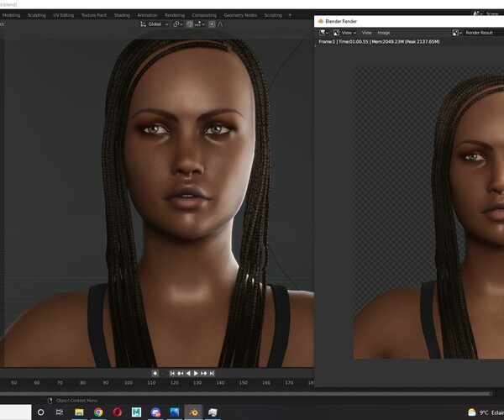The width and height of the screenshot is (504, 420).
Task: Open the Texture Paint workspace tab
Action: pos(93,15)
